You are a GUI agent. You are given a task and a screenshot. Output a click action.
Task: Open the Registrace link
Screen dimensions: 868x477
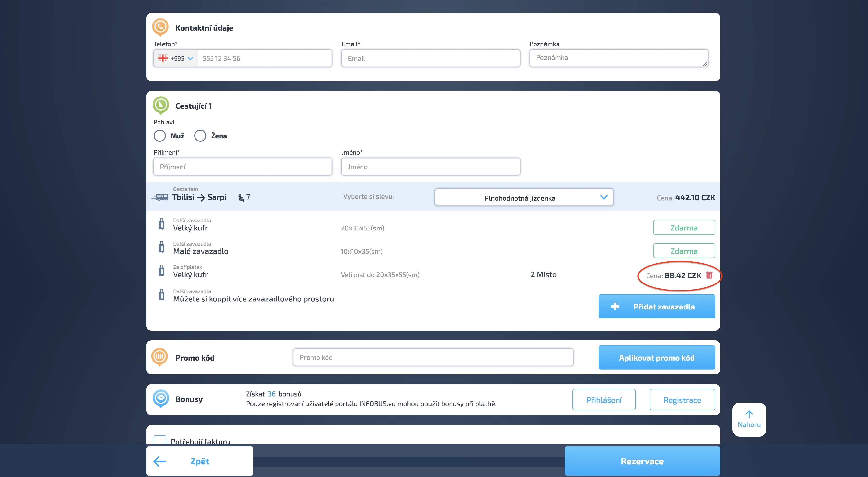tap(682, 400)
